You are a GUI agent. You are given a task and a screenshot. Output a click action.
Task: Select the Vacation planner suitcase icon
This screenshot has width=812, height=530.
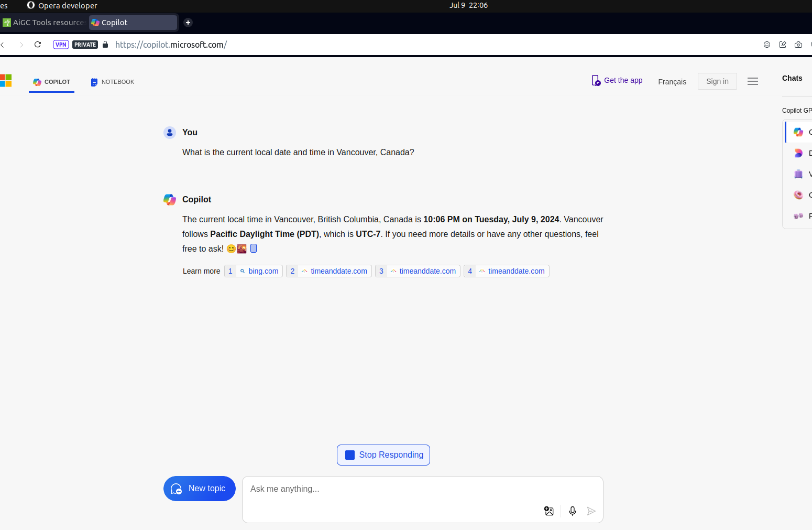[x=798, y=174]
